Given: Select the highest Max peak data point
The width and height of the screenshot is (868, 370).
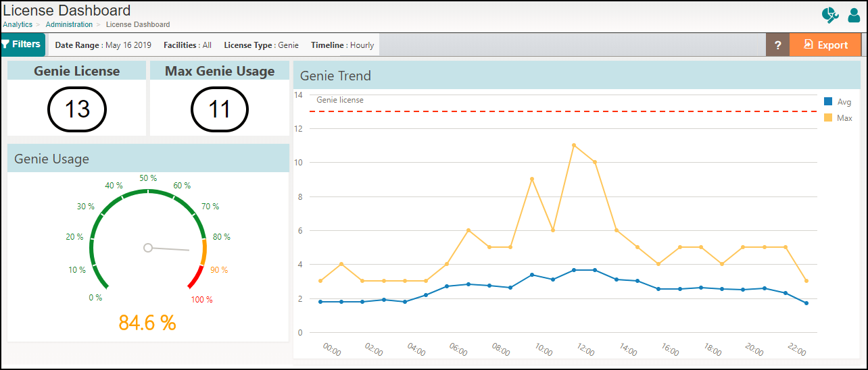Looking at the screenshot, I should click(x=573, y=145).
